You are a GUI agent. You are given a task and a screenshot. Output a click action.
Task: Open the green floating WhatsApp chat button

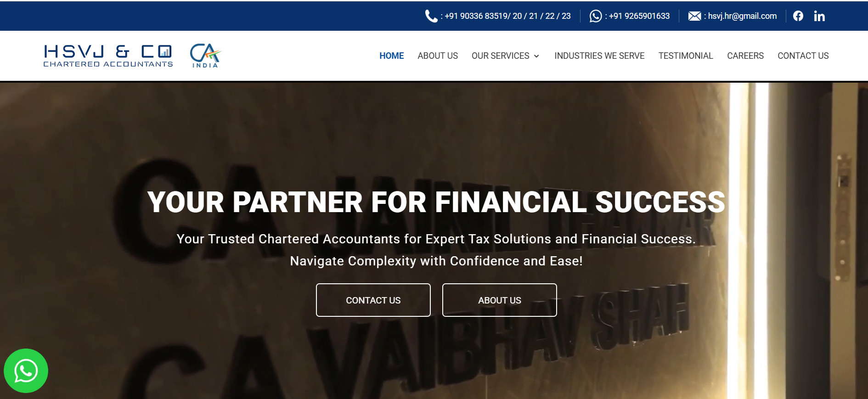pos(26,371)
